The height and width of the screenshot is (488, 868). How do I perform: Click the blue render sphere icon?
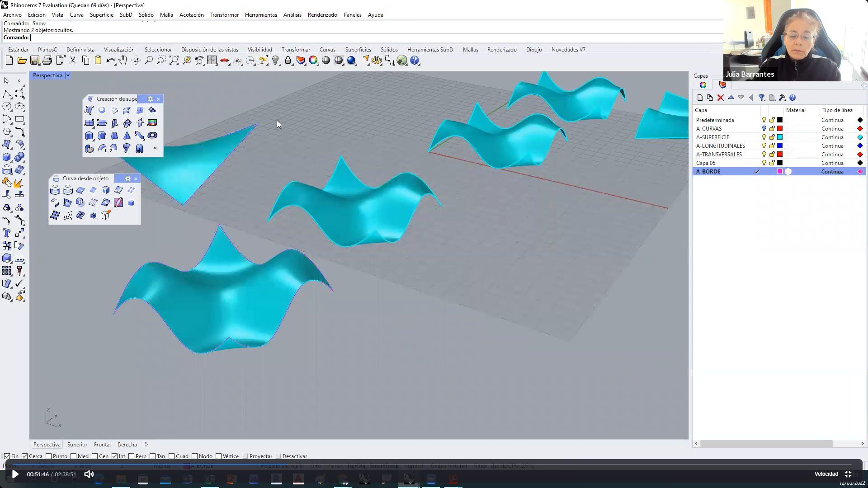(351, 61)
